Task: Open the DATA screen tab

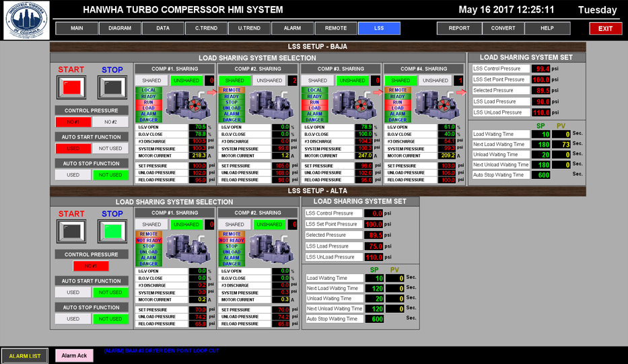Action: 163,28
